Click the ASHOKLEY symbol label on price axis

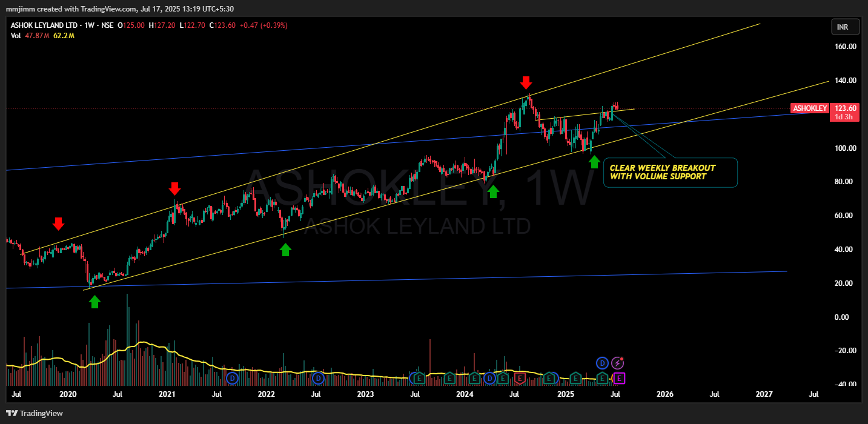click(x=809, y=108)
